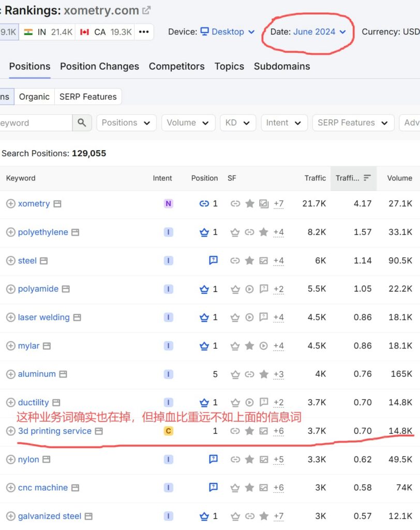Open the galvanized steel keyword link
420x530 pixels.
click(50, 516)
